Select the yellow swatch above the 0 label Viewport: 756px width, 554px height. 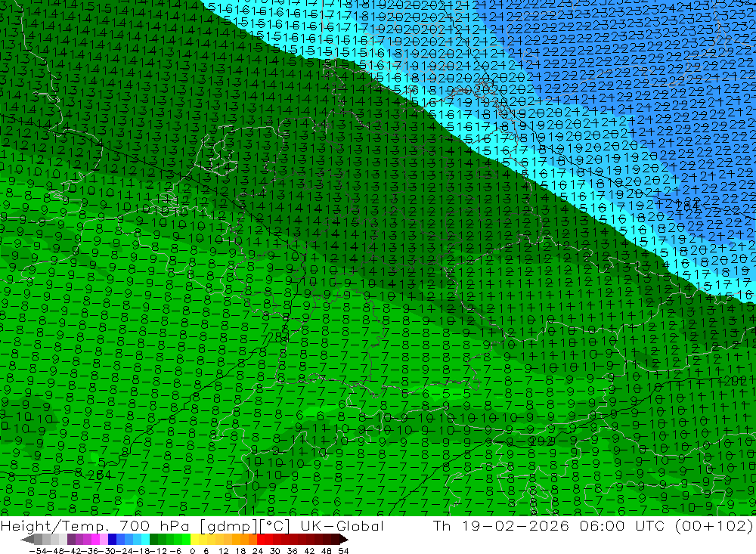click(x=195, y=539)
